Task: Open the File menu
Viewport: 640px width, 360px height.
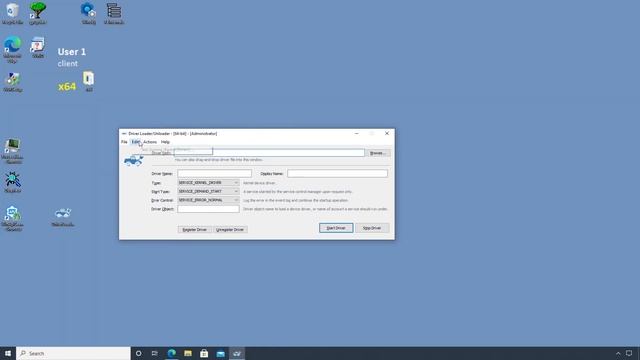Action: click(124, 142)
